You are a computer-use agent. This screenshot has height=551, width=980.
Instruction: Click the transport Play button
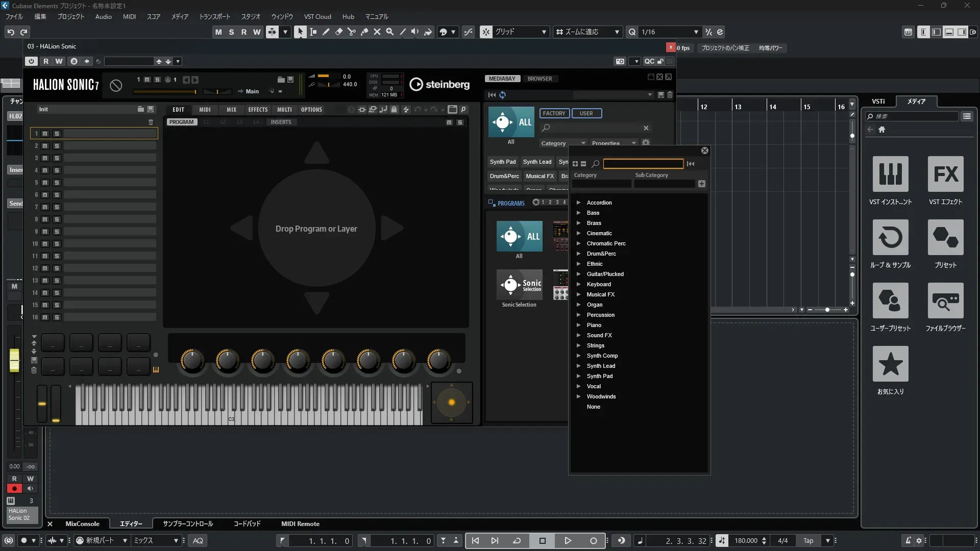point(568,541)
